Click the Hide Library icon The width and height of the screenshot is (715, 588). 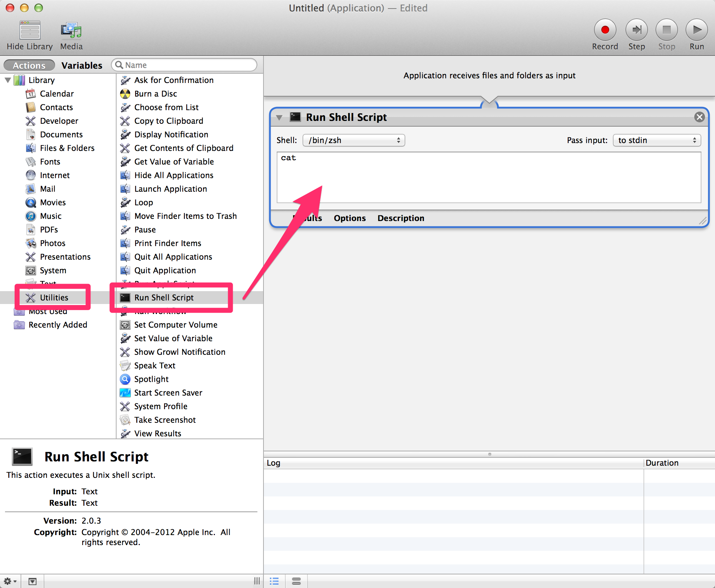(x=30, y=31)
